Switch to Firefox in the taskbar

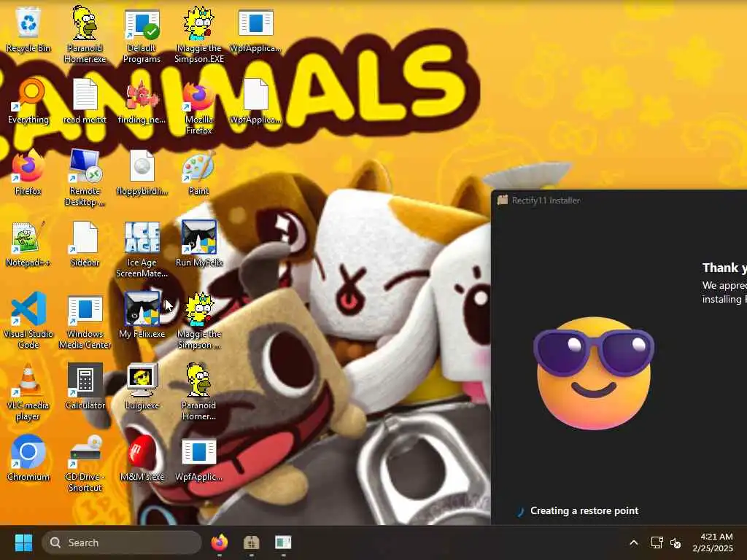pos(219,542)
